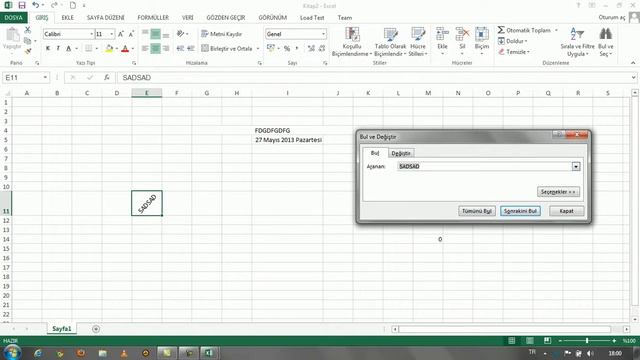Image resolution: width=640 pixels, height=360 pixels.
Task: Toggle italic T formatting
Action: [58, 49]
